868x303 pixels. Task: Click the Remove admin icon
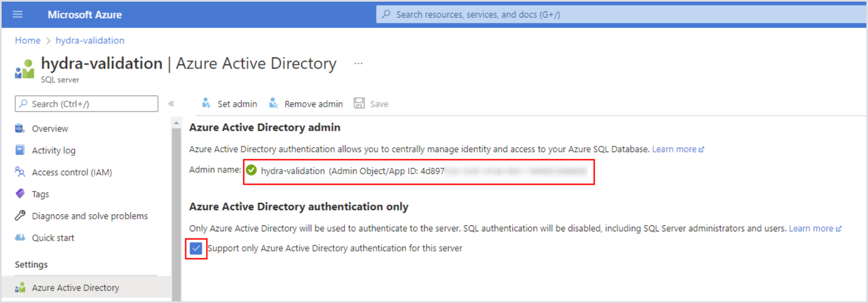coord(273,103)
